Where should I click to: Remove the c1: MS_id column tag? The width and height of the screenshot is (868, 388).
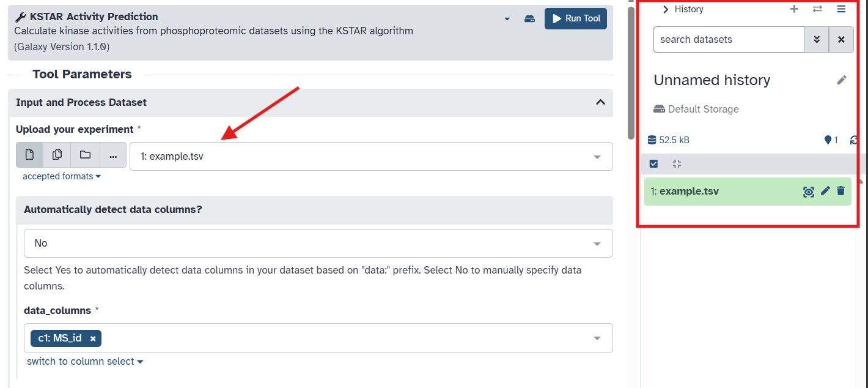point(93,338)
